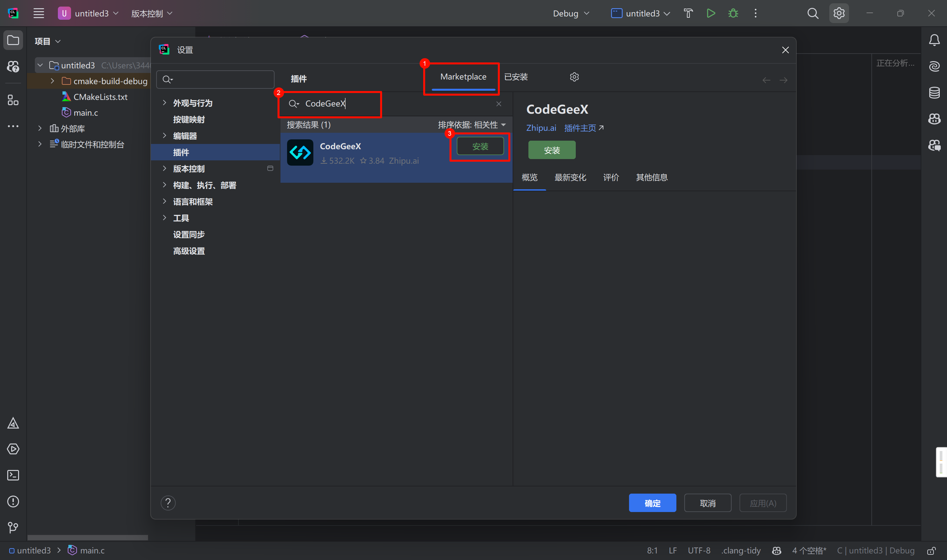Screen dimensions: 947x560
Task: Expand the cmake-build-debug folder
Action: (52, 81)
